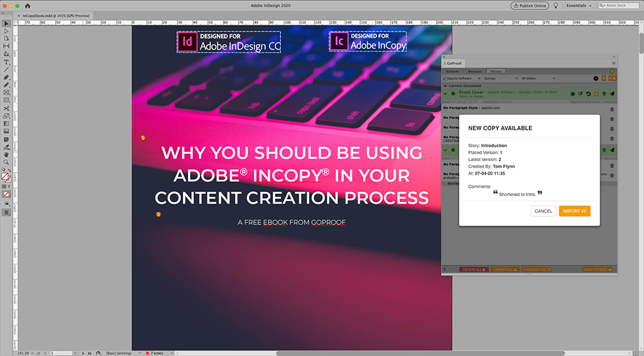The height and width of the screenshot is (356, 644).
Task: Select the Rectangle Frame tool
Action: 6,93
